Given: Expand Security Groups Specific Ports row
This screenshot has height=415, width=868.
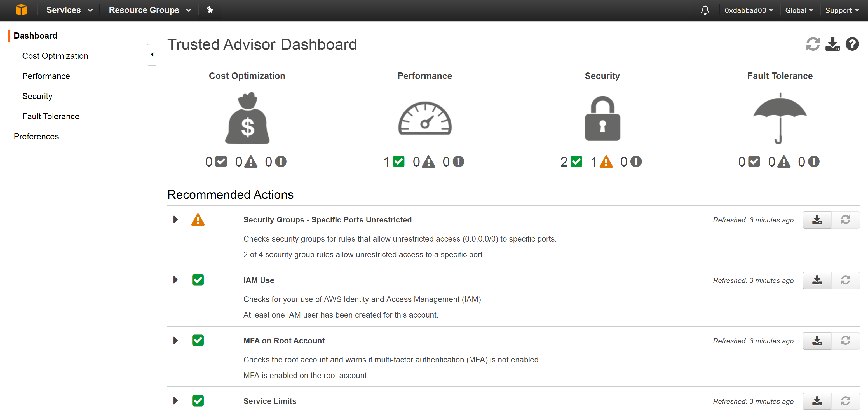Looking at the screenshot, I should tap(175, 220).
